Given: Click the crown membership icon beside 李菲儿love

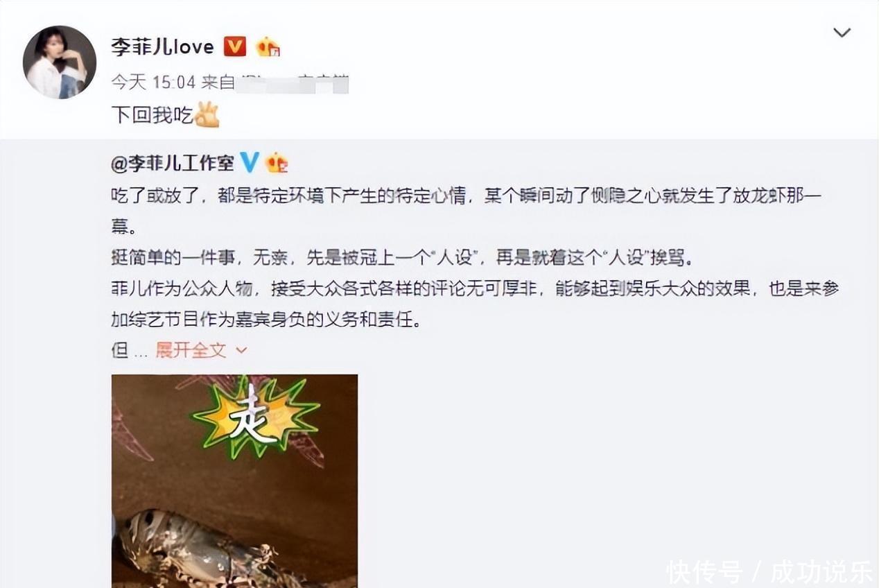Looking at the screenshot, I should click(268, 46).
